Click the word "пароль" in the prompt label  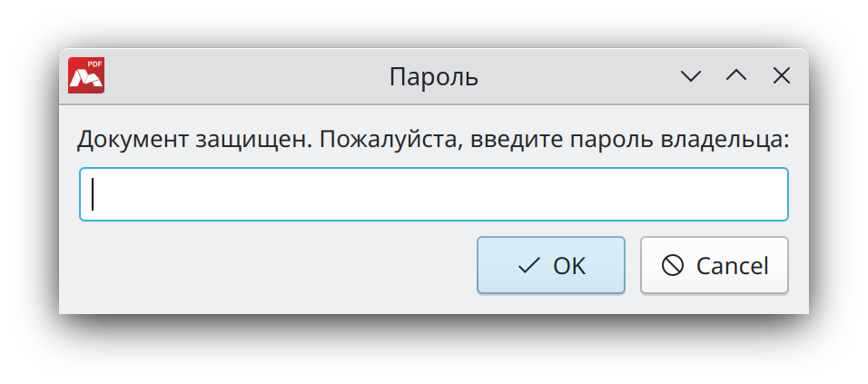(609, 141)
